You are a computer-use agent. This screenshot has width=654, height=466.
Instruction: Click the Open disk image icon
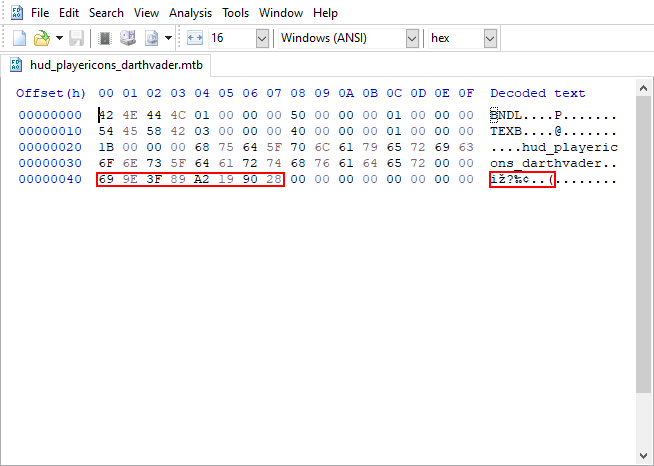(x=151, y=38)
